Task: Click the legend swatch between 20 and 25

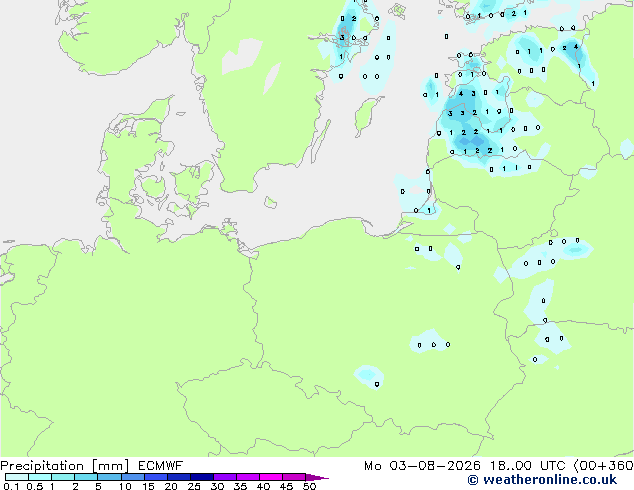Action: coord(179,477)
